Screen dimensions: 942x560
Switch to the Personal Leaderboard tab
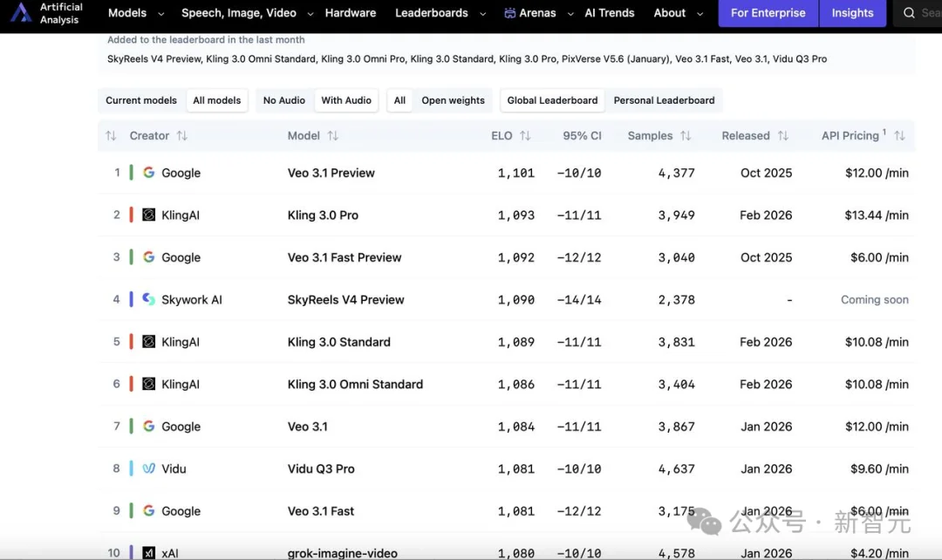click(x=665, y=100)
